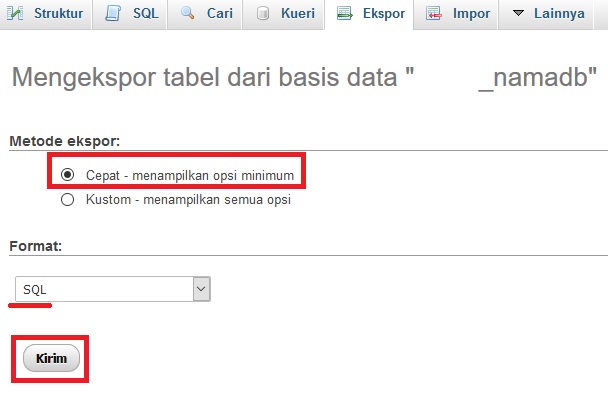The image size is (608, 394).
Task: Click the 'Format:' heading
Action: click(36, 246)
